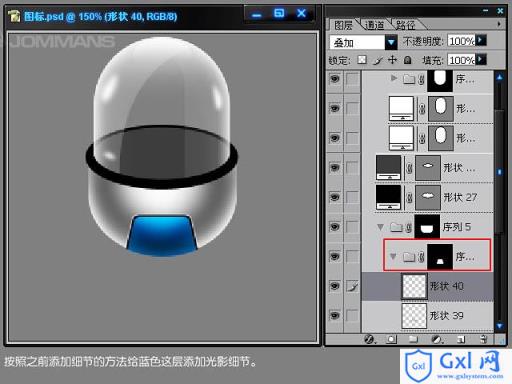Select the 形状 39 layer thumbnail
This screenshot has height=384, width=512.
click(414, 315)
